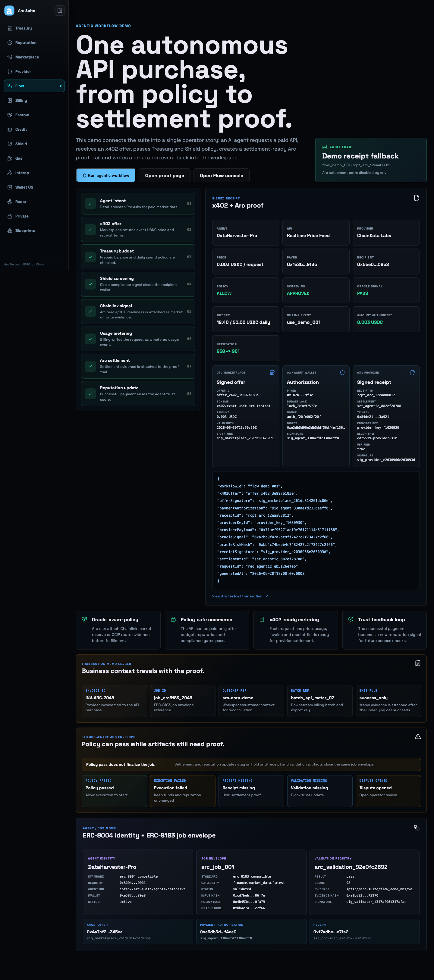434x980 pixels.
Task: Run the agentic workflow
Action: pyautogui.click(x=106, y=175)
